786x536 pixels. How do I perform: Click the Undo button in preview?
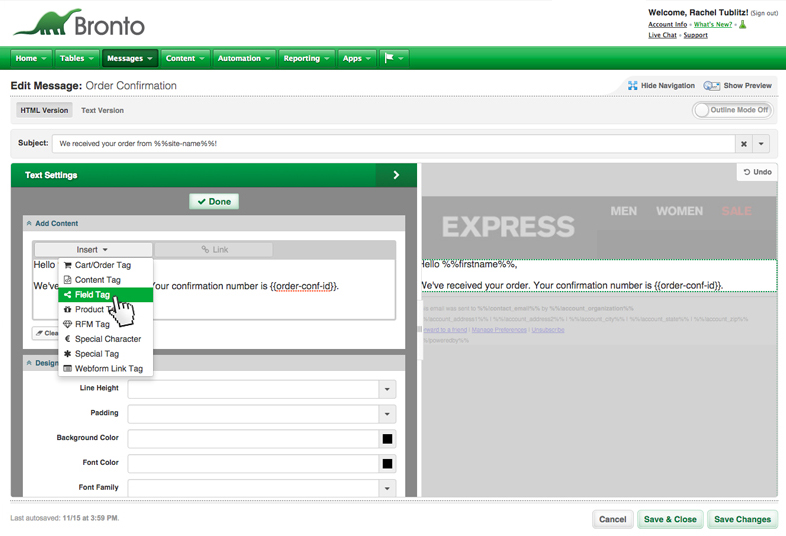tap(757, 172)
